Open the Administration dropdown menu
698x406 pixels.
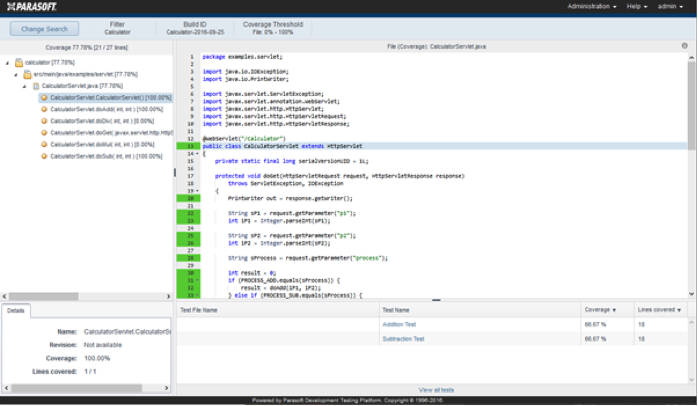pyautogui.click(x=592, y=6)
